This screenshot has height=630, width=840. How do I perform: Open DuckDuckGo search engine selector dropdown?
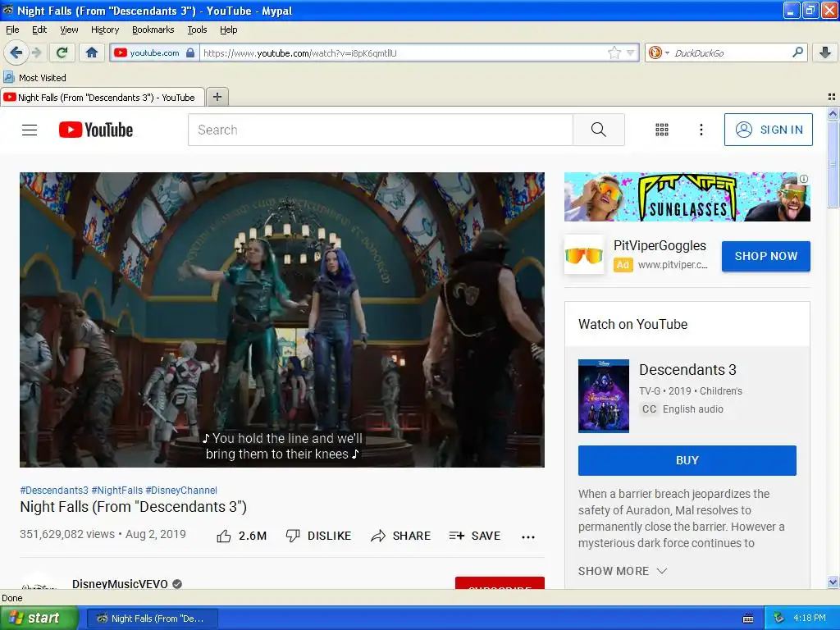coord(659,52)
